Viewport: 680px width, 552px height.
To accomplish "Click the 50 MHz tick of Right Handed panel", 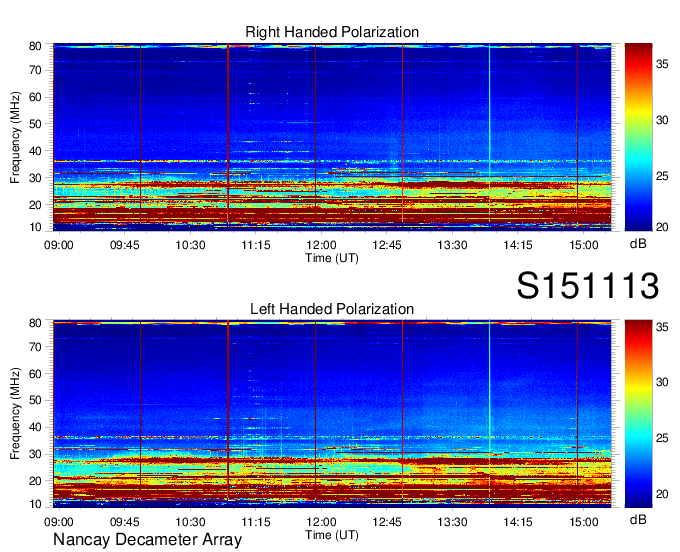I will (x=35, y=124).
